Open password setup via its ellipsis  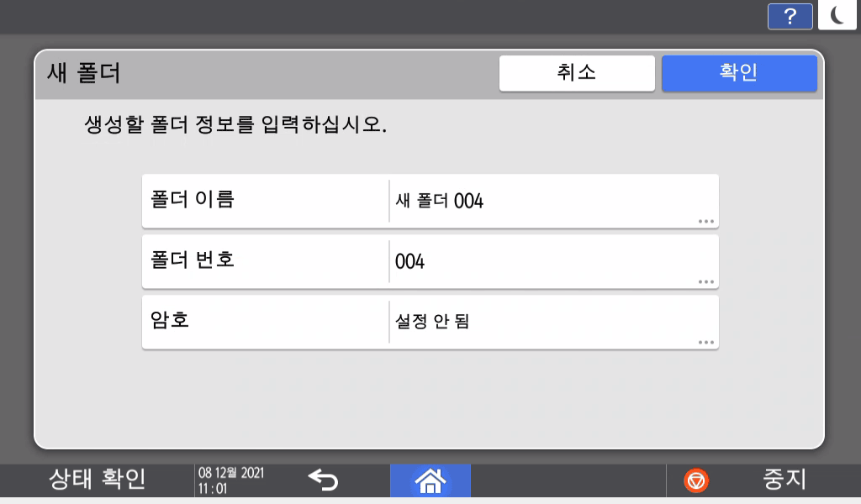tap(705, 341)
